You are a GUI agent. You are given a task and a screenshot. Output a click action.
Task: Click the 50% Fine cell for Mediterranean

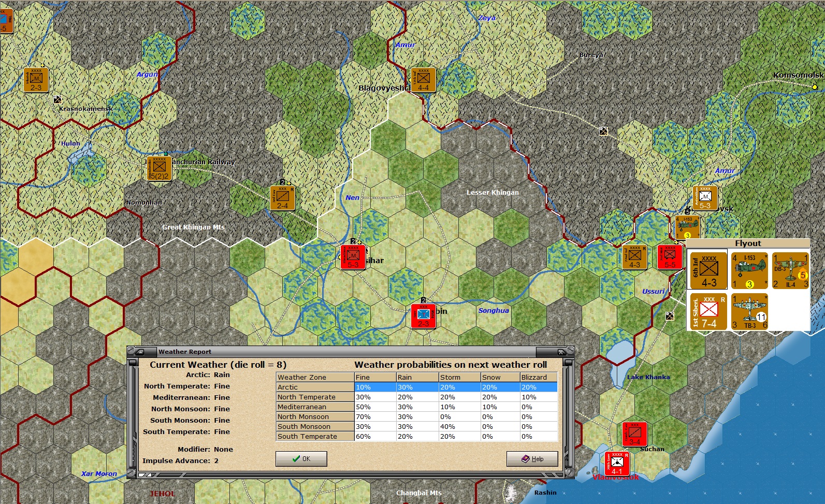(375, 407)
